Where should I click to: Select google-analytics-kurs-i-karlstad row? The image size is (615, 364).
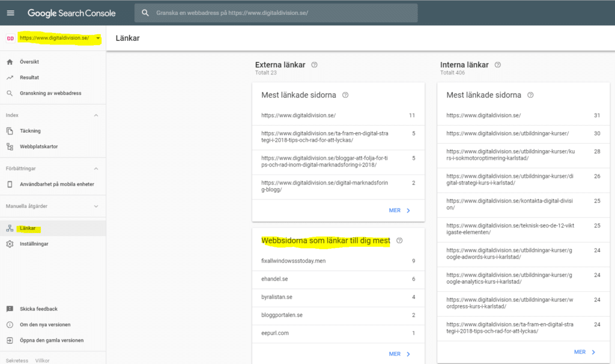pyautogui.click(x=523, y=279)
